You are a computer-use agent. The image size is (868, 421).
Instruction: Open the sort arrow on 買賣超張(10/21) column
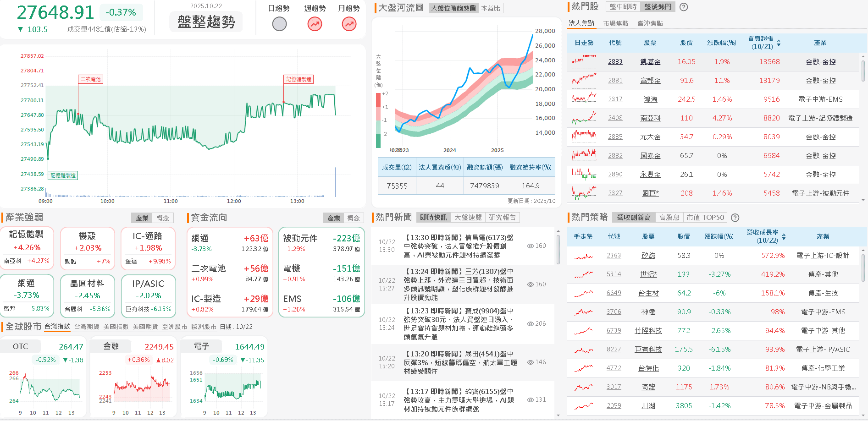[780, 42]
